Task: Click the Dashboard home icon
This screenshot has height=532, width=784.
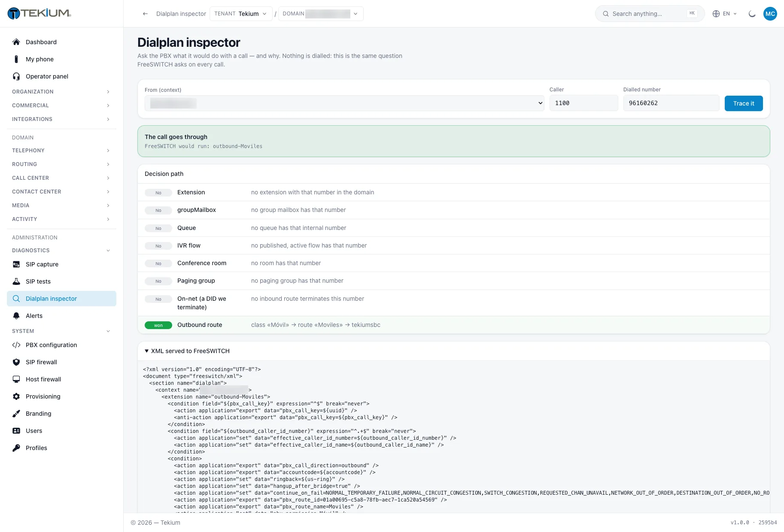Action: pos(16,42)
